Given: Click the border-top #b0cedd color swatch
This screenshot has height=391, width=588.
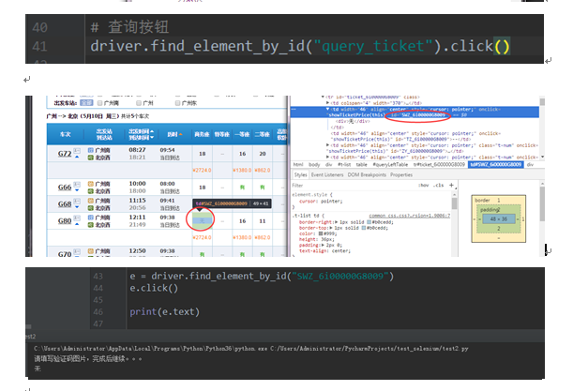Looking at the screenshot, I should [x=364, y=228].
